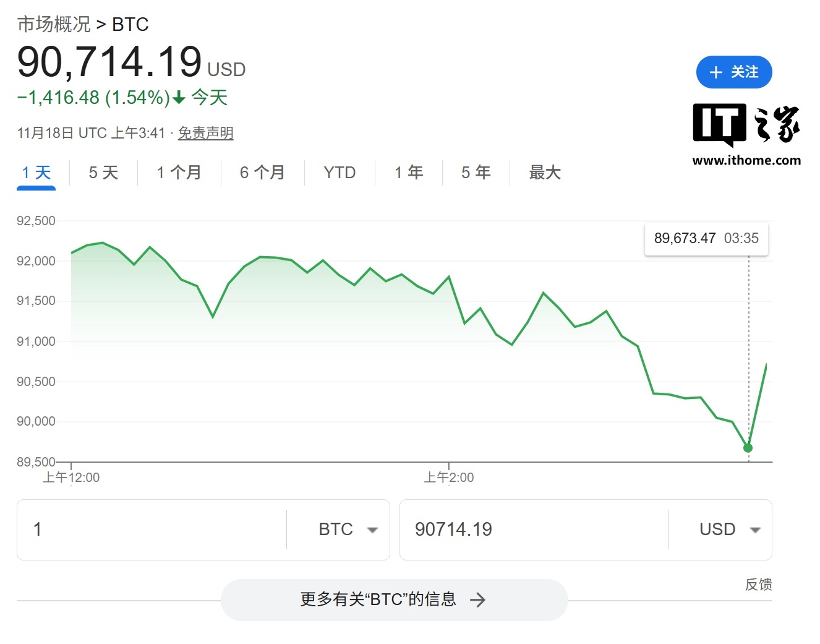Open the 免责声明 disclaimer link
The height and width of the screenshot is (644, 820).
click(x=205, y=132)
